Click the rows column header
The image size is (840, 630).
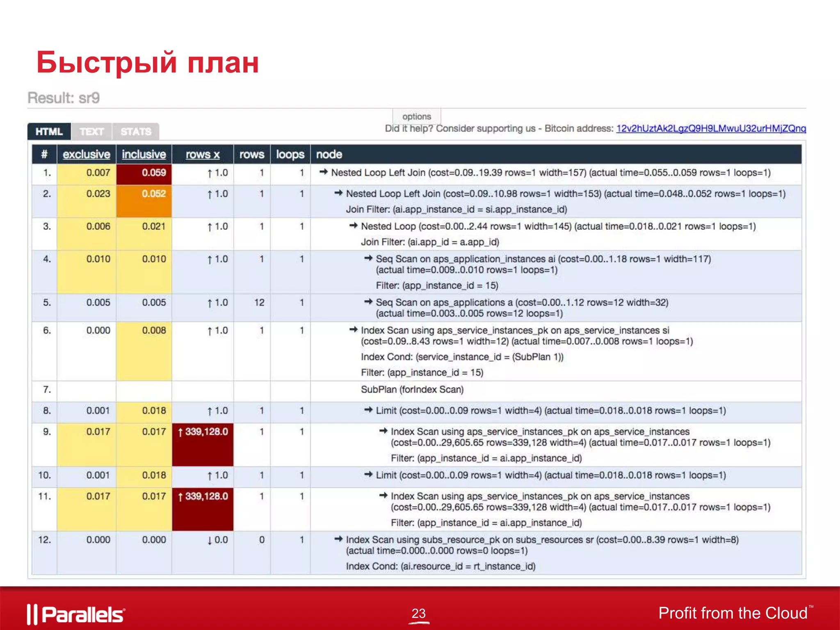tap(252, 154)
